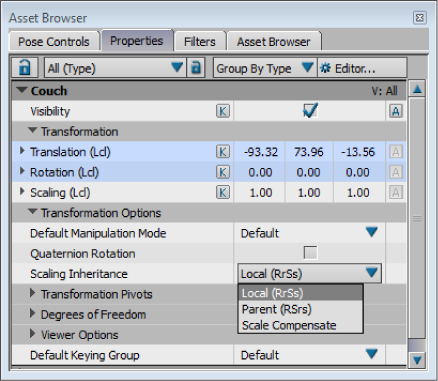438x381 pixels.
Task: Click the third Rotation value 0.00
Action: click(x=358, y=172)
